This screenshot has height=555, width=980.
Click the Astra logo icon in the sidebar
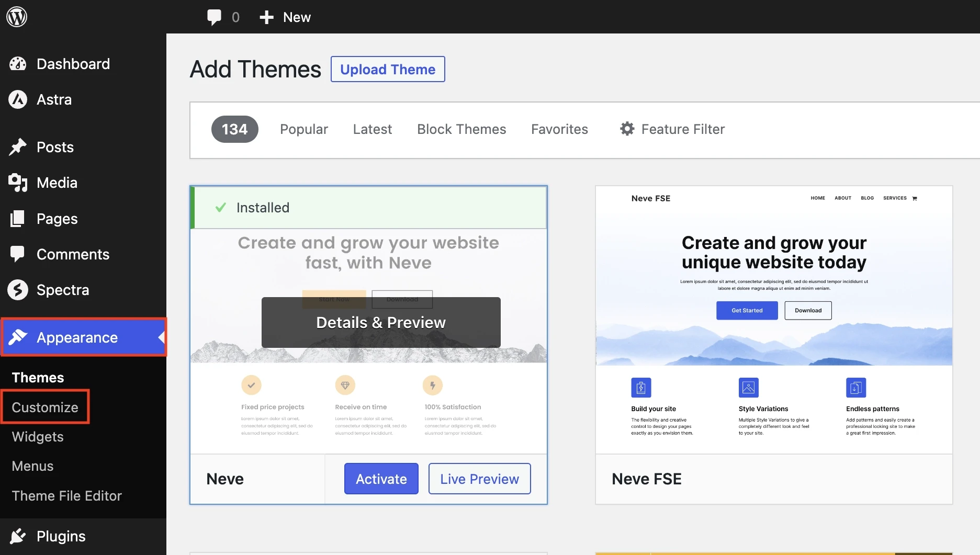pyautogui.click(x=18, y=99)
